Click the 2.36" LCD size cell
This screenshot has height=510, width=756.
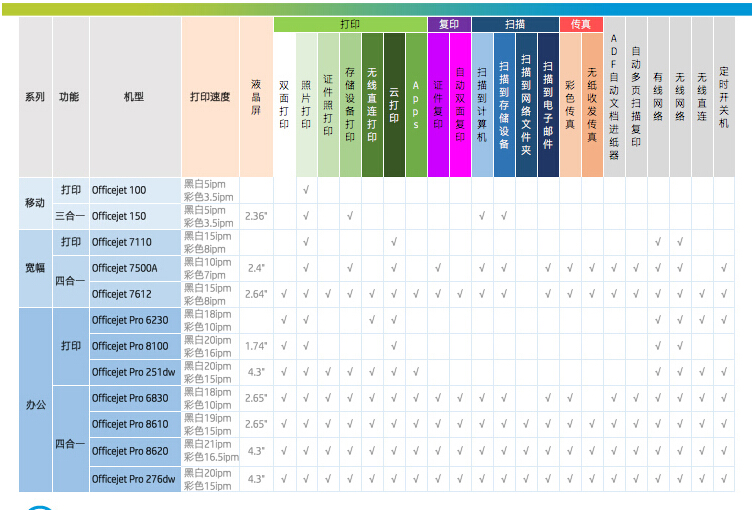point(256,216)
